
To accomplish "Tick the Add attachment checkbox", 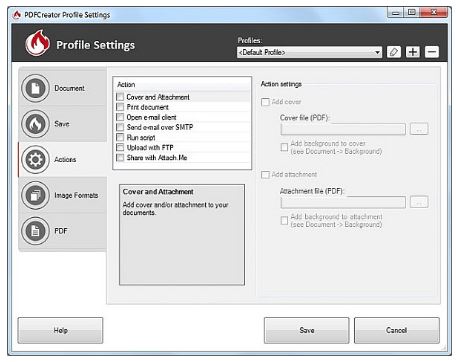I will [265, 175].
